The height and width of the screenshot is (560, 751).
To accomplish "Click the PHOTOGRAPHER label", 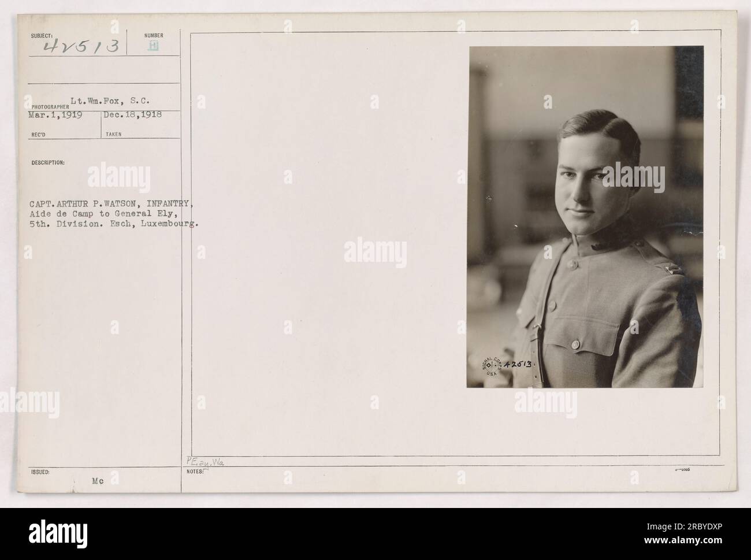I will [50, 106].
